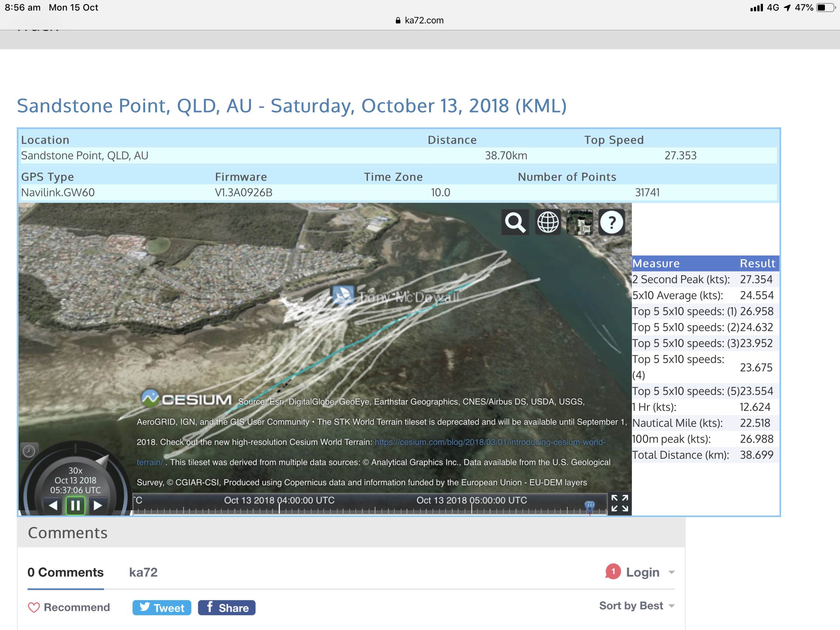Viewport: 840px width, 630px height.
Task: Select the 0 Comments tab
Action: point(65,572)
